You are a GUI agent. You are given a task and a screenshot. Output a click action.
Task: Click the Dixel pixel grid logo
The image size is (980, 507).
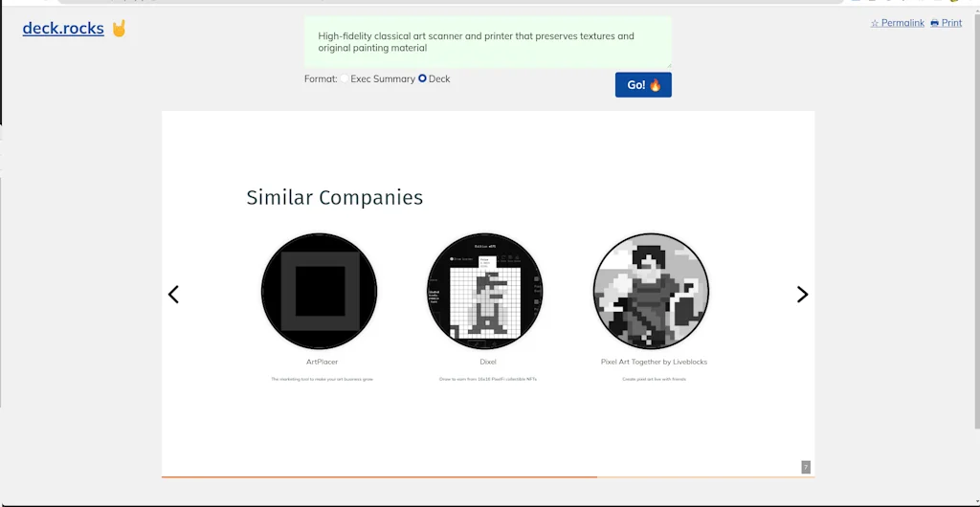click(485, 291)
